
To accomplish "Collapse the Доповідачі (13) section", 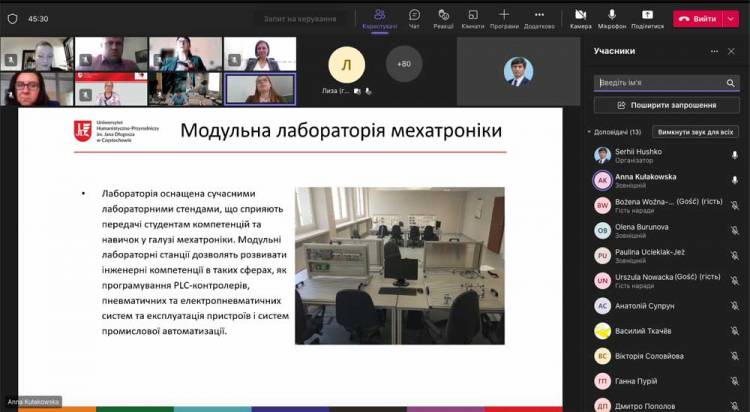I will [x=589, y=132].
